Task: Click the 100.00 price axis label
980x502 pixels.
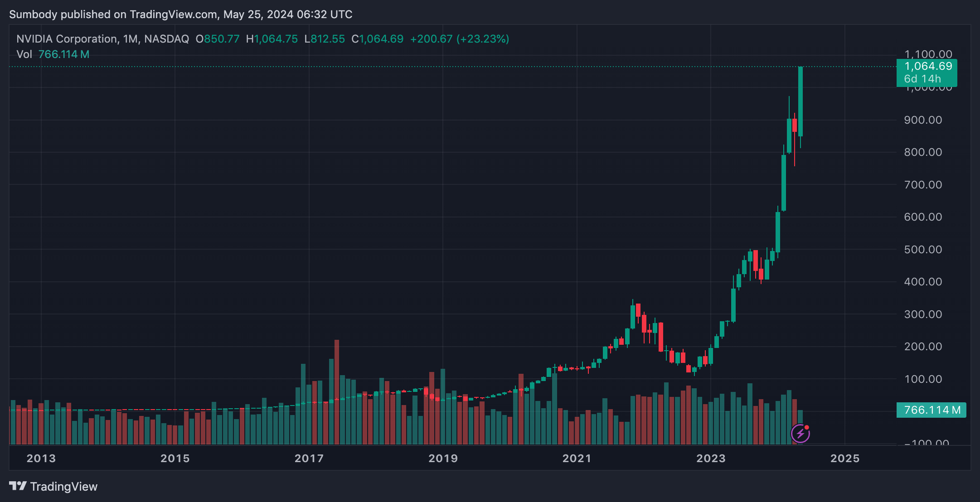Action: 923,379
